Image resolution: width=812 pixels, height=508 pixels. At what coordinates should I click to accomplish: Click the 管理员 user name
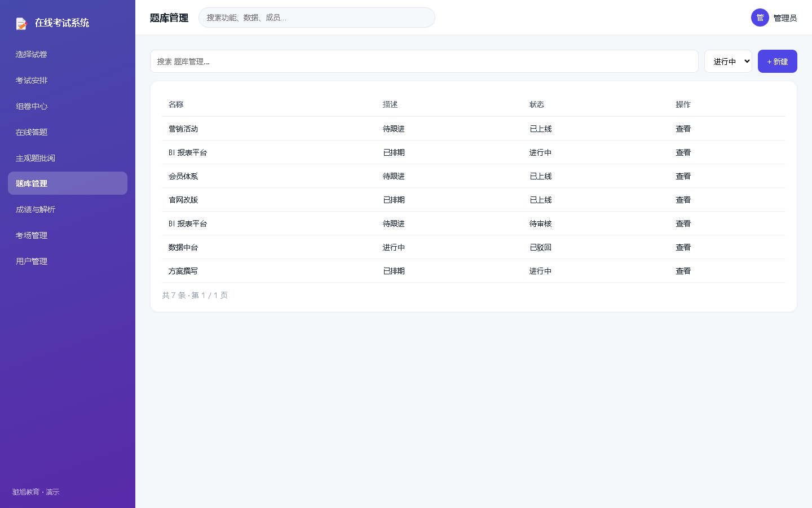[x=785, y=18]
